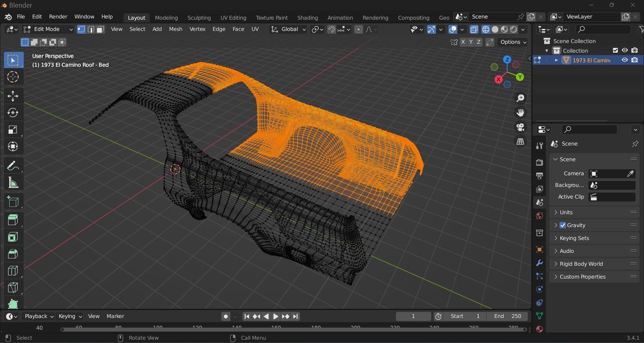Hide Collection in viewport
Screen dimensions: 644x343
tap(625, 50)
